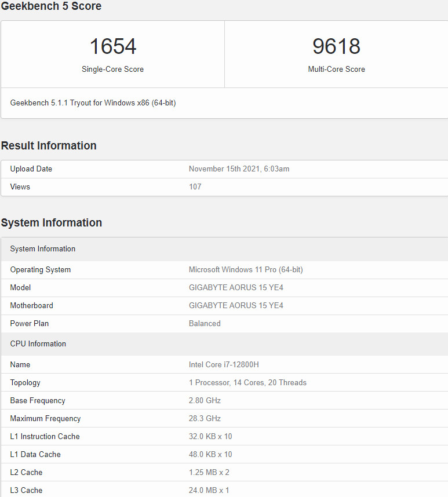This screenshot has height=497, width=448.
Task: Click GIGABYTE AORUS 15 YE4 in Model row
Action: [236, 287]
